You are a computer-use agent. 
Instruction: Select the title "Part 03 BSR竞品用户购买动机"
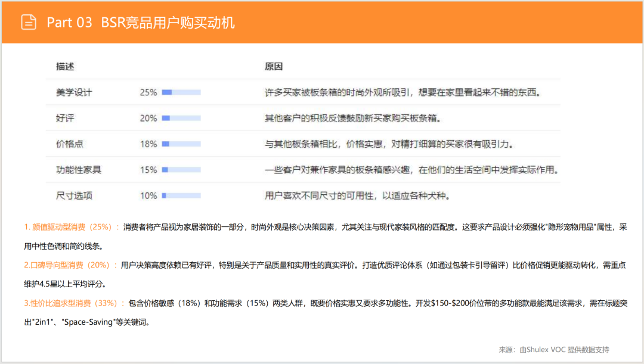pos(141,23)
